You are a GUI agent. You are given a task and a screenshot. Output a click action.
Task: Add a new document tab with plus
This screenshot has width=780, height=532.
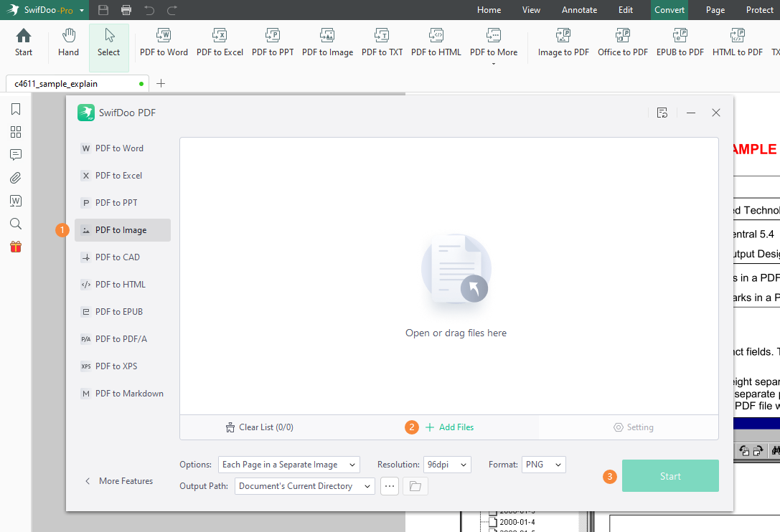coord(161,84)
